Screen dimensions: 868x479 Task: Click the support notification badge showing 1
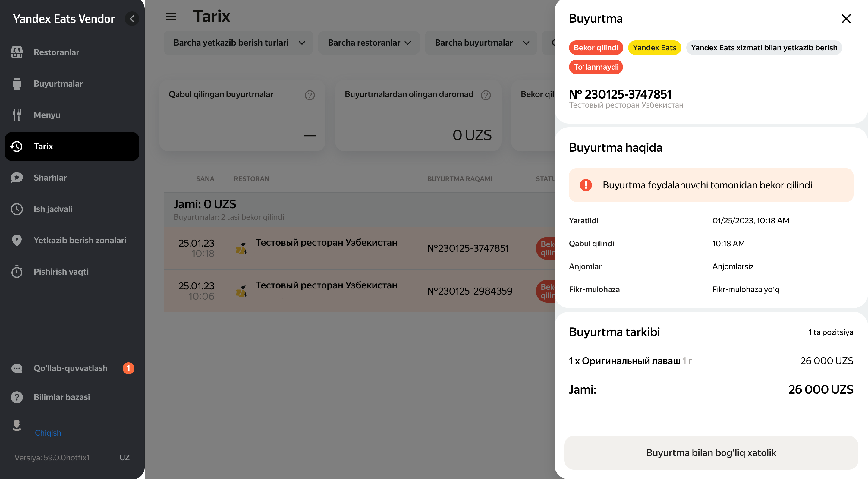[128, 368]
